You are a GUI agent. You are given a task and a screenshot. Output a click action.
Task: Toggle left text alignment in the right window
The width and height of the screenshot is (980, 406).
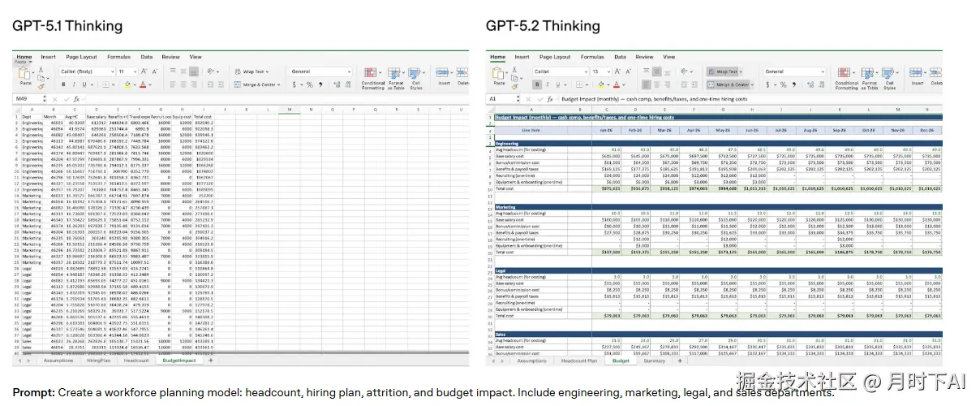click(x=646, y=84)
